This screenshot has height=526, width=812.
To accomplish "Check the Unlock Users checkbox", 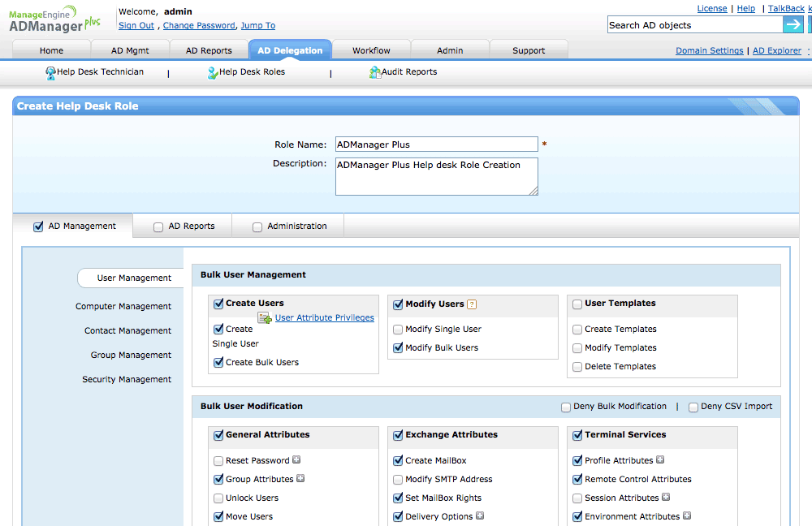I will point(218,498).
